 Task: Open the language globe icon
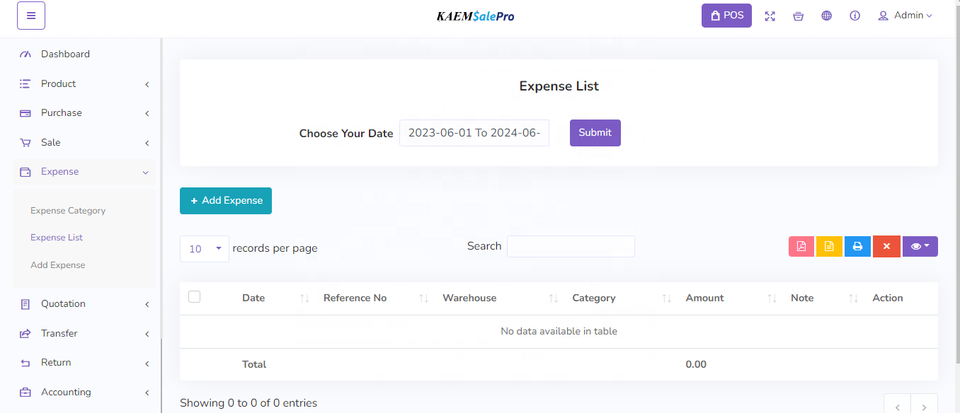826,16
